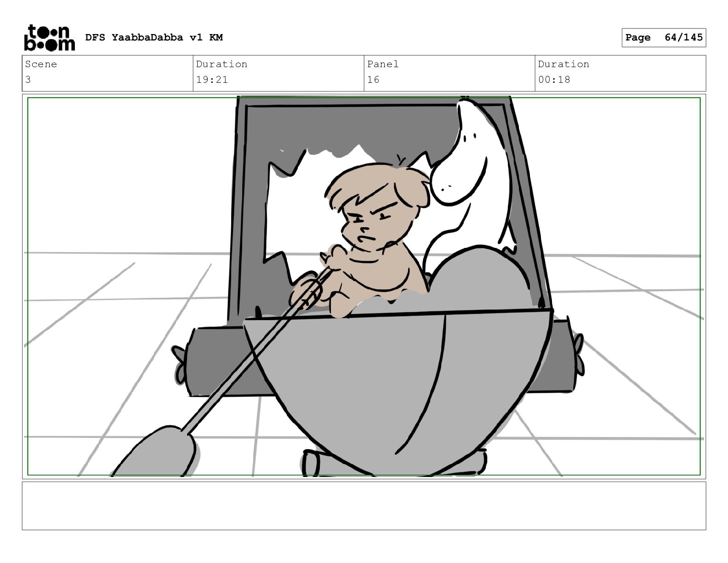Screen dimensions: 728x563
Task: Click the 'Page 64/145' box
Action: 664,38
